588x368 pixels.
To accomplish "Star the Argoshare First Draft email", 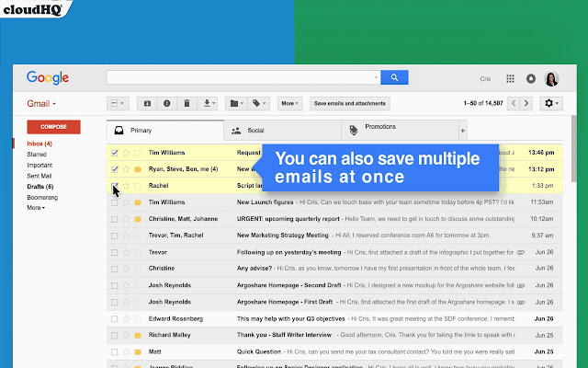I will [x=127, y=302].
